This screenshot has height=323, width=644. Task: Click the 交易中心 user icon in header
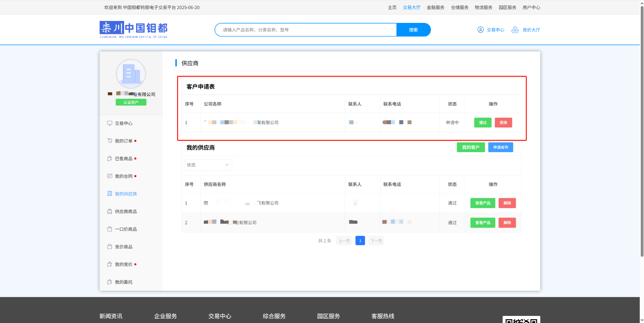coord(480,30)
